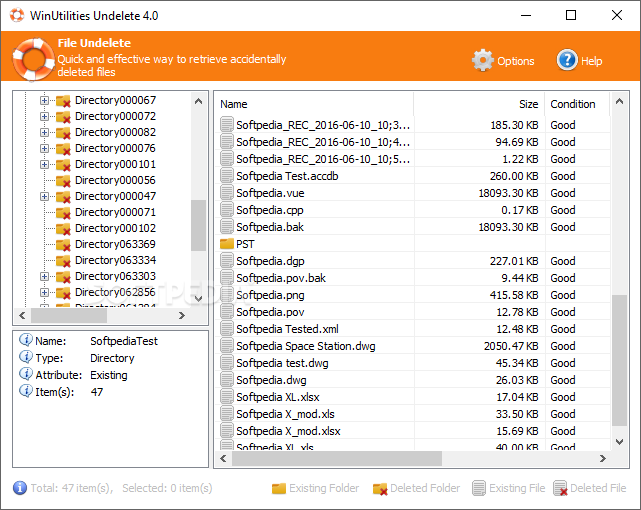Click the tree panel scroll down arrow
The width and height of the screenshot is (641, 510).
tap(199, 299)
